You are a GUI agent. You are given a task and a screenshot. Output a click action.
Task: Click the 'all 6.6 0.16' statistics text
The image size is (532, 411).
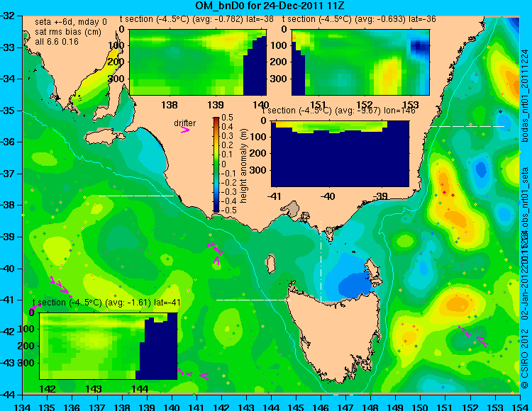56,42
